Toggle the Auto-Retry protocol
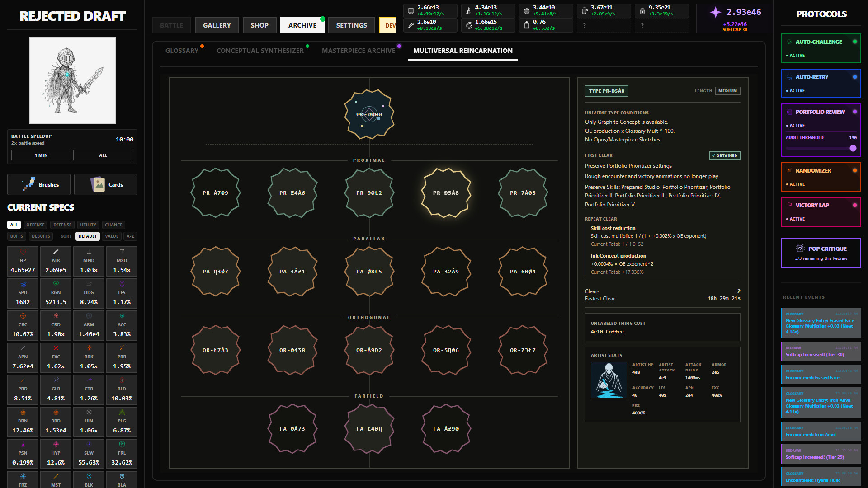The width and height of the screenshot is (868, 488). click(821, 84)
